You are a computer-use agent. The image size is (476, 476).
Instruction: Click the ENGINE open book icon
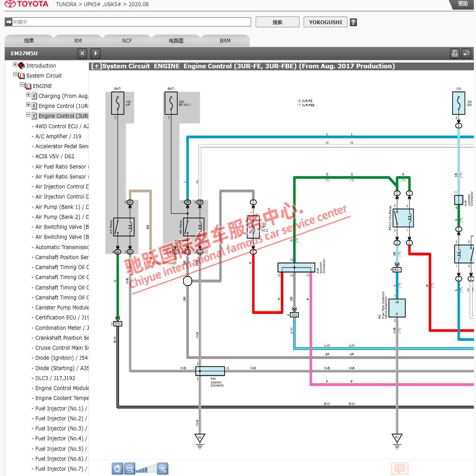pyautogui.click(x=28, y=86)
